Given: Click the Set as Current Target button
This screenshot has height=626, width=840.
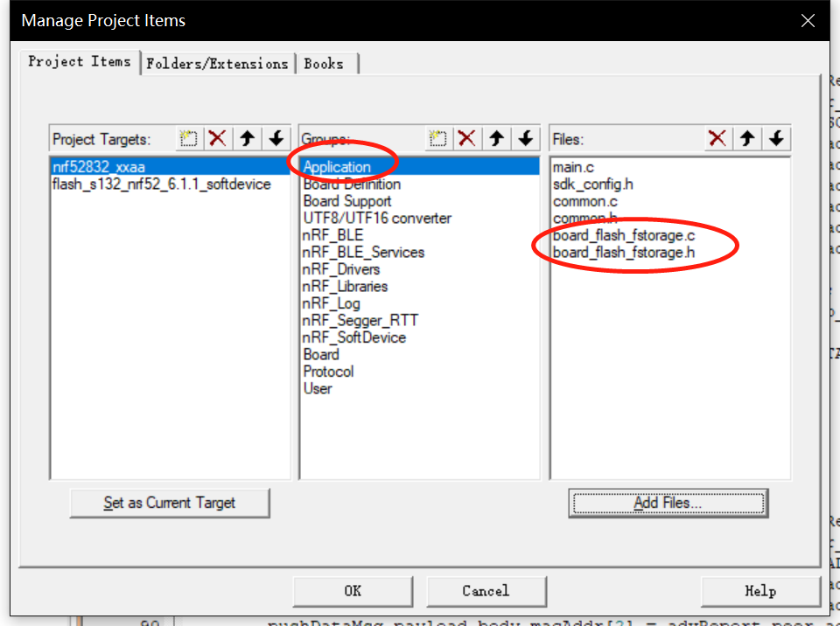Looking at the screenshot, I should (x=169, y=503).
